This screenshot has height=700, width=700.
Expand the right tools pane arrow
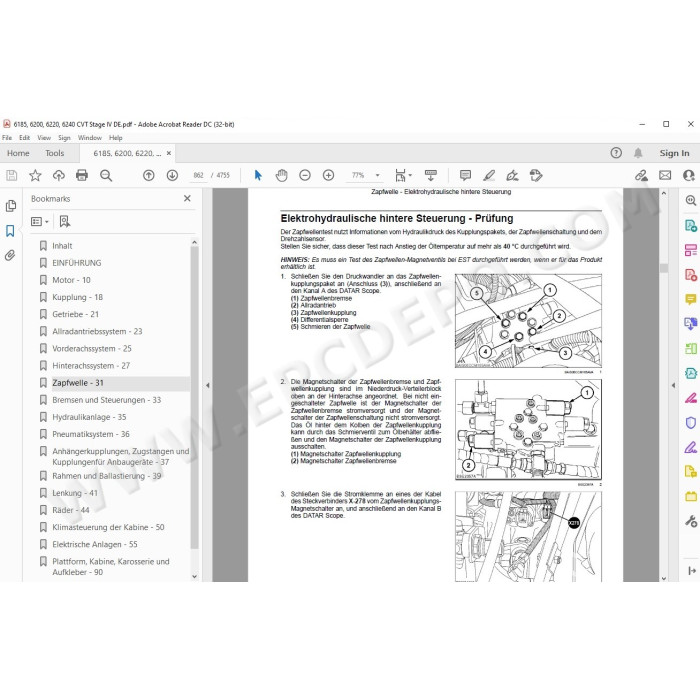[x=673, y=385]
